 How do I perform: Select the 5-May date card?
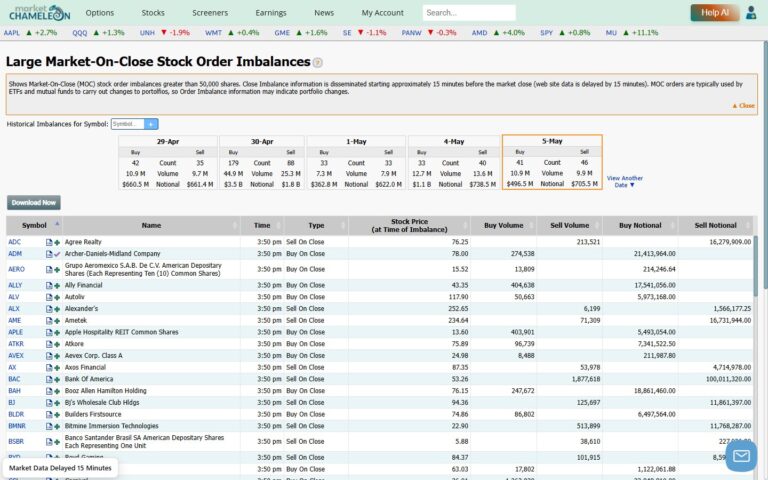[x=552, y=162]
